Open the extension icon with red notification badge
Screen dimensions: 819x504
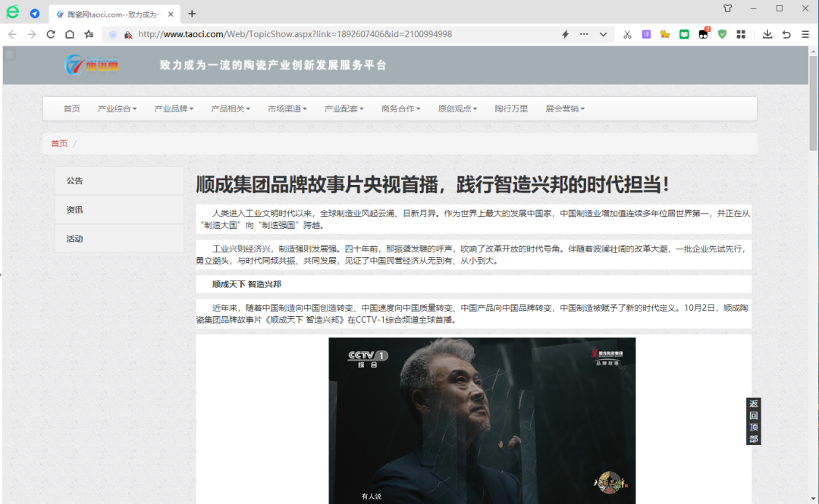[x=704, y=33]
